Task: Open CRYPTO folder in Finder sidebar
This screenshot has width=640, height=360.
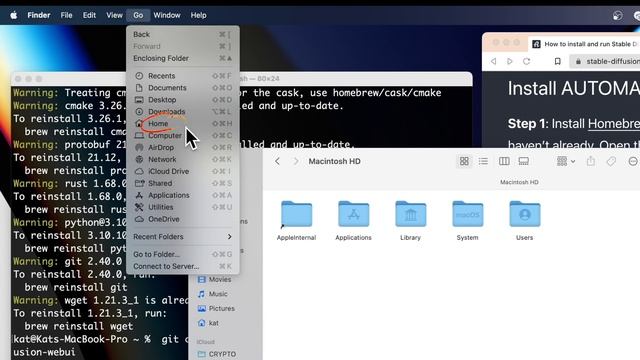Action: click(x=222, y=354)
